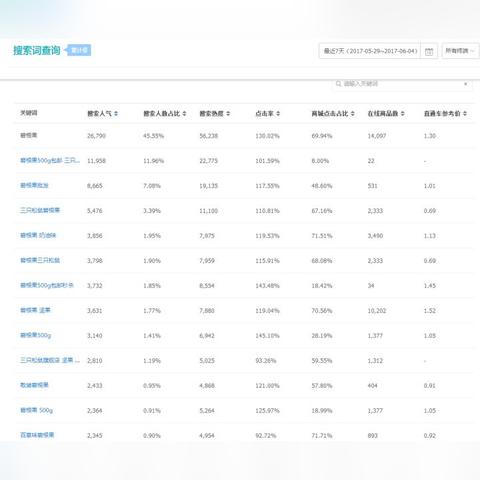The image size is (480, 480).
Task: Select the 893 online products cell
Action: [x=373, y=436]
